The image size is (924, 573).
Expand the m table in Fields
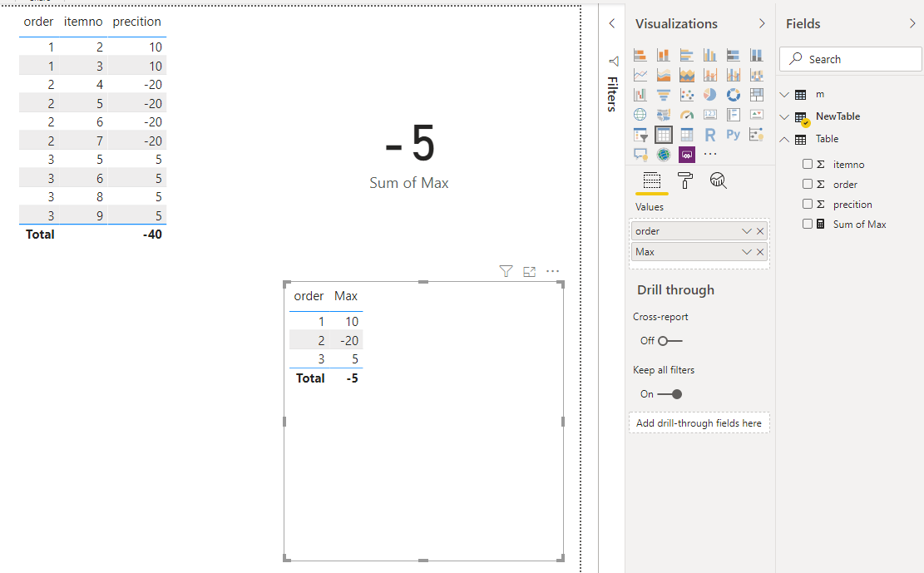pos(784,94)
